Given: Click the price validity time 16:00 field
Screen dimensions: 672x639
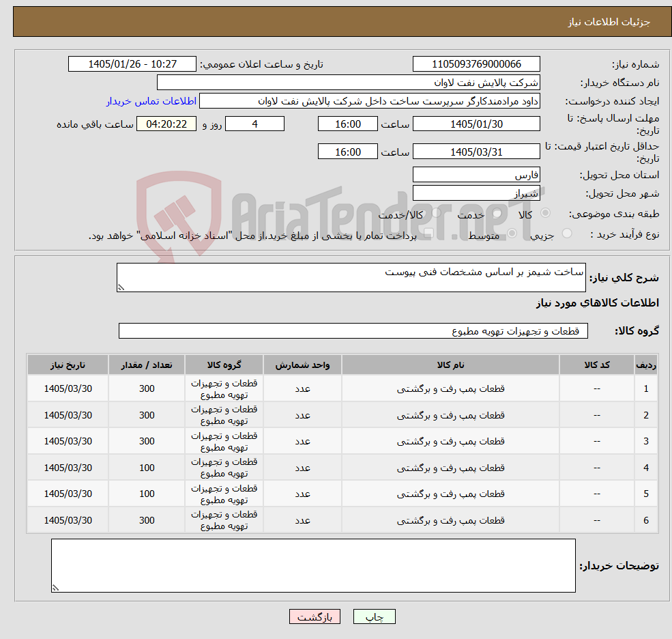Looking at the screenshot, I should 347,152.
